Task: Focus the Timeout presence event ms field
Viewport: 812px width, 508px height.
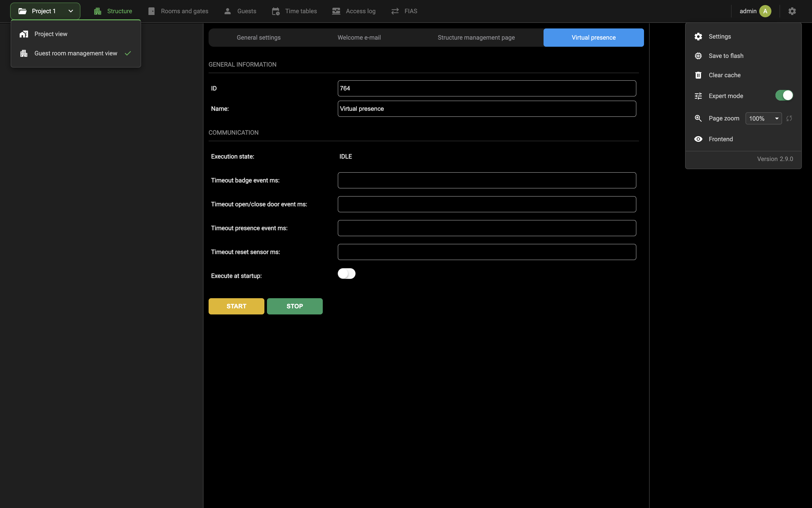Action: tap(486, 228)
